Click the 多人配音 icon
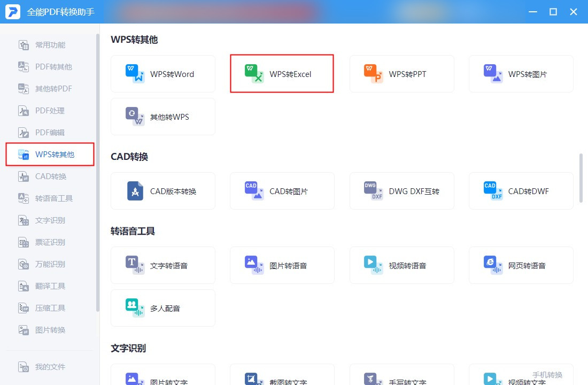 135,308
